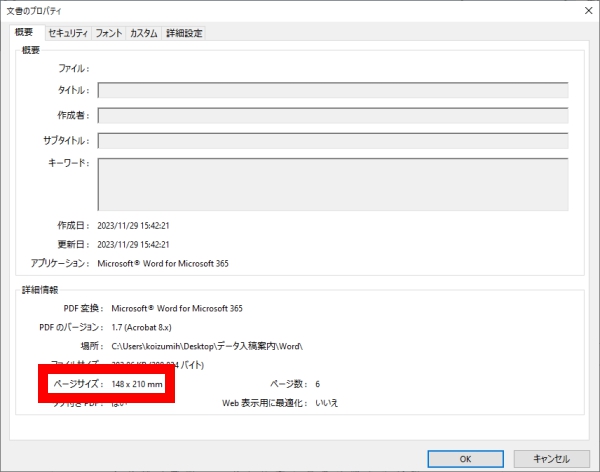Go to the カスタム tab
Viewport: 600px width, 472px height.
point(143,33)
